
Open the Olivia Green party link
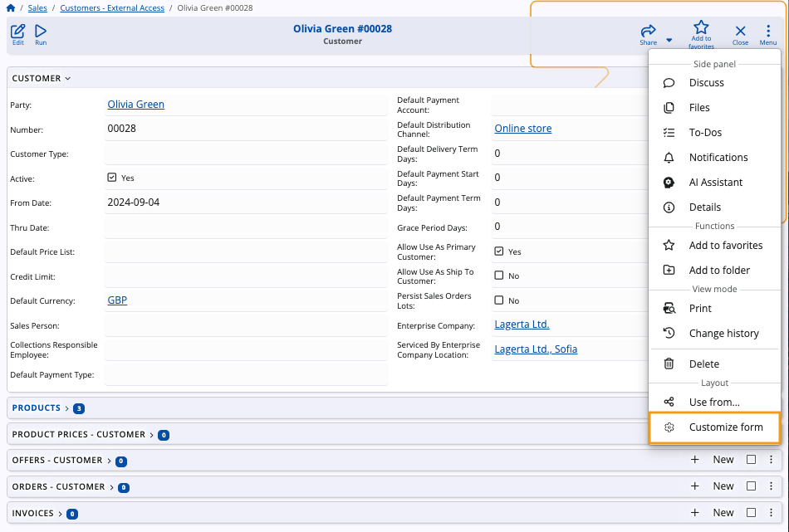pyautogui.click(x=136, y=105)
